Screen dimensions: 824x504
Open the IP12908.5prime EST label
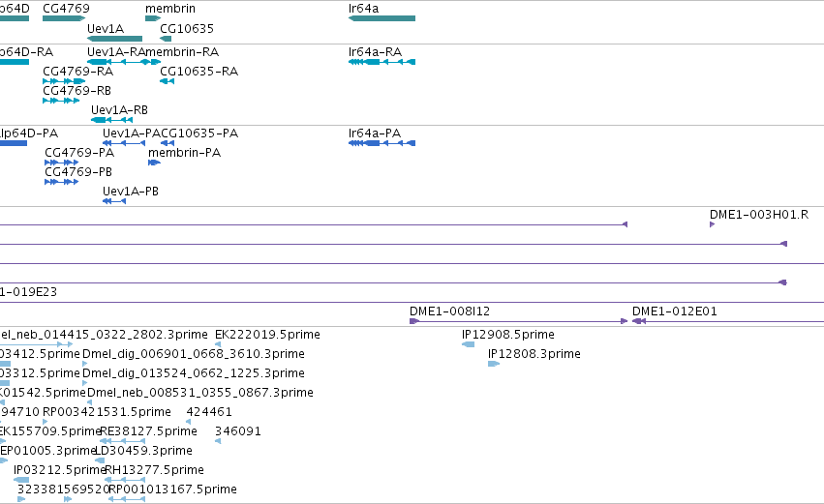(x=508, y=335)
